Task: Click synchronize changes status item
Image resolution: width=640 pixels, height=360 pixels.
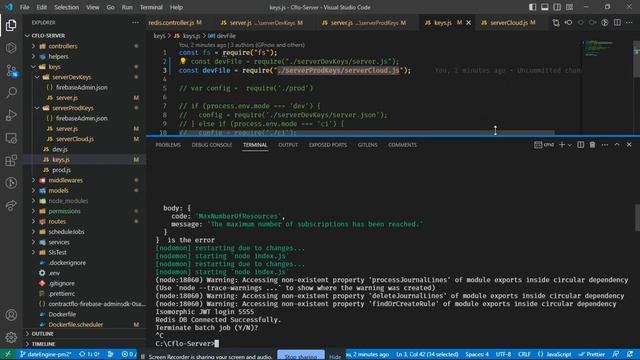Action: click(x=89, y=354)
